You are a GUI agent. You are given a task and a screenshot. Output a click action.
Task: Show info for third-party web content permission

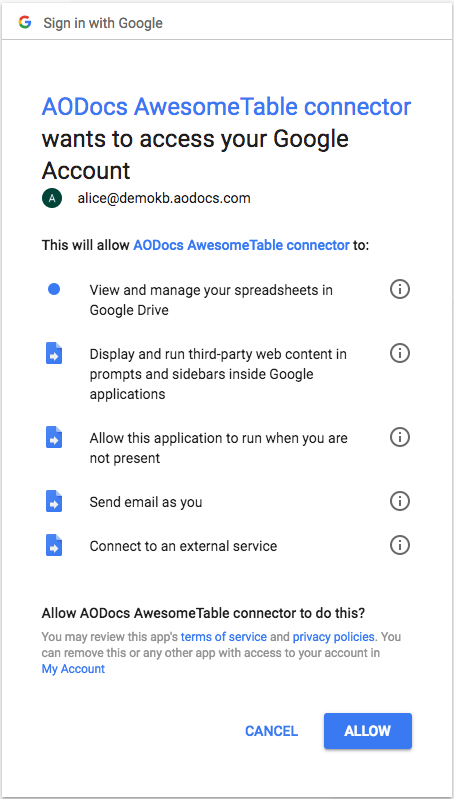click(399, 353)
